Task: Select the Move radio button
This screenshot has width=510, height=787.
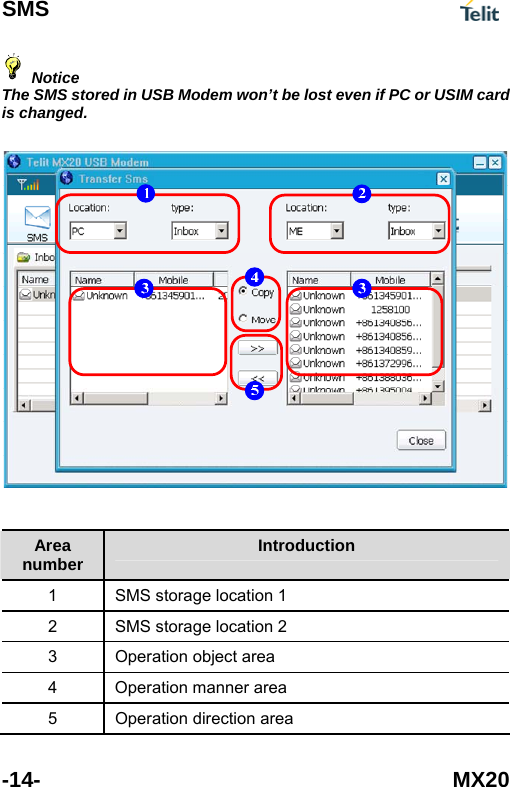Action: pos(243,318)
